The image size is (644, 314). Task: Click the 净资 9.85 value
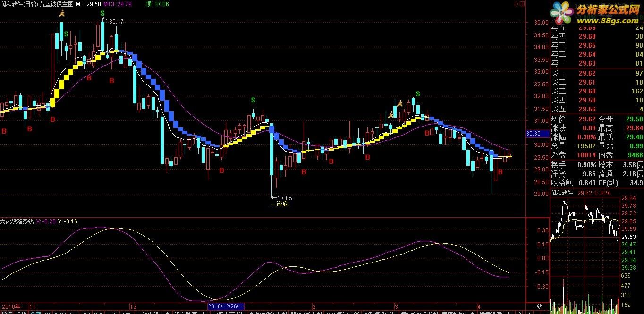tap(588, 174)
